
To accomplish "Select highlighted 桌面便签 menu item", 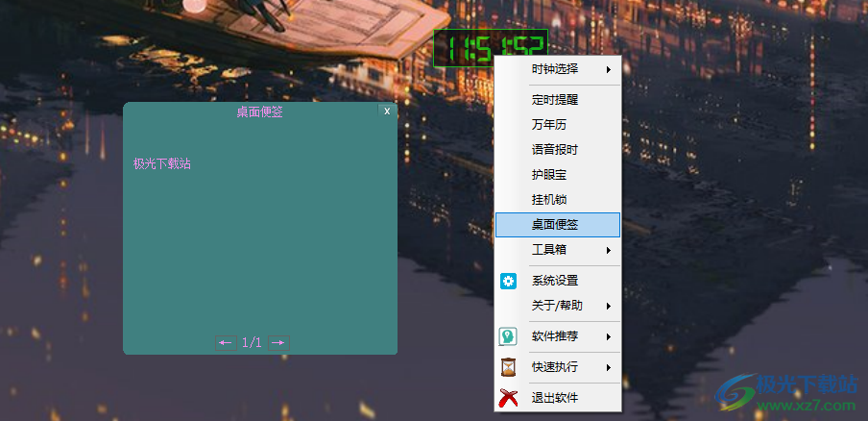I will (558, 225).
